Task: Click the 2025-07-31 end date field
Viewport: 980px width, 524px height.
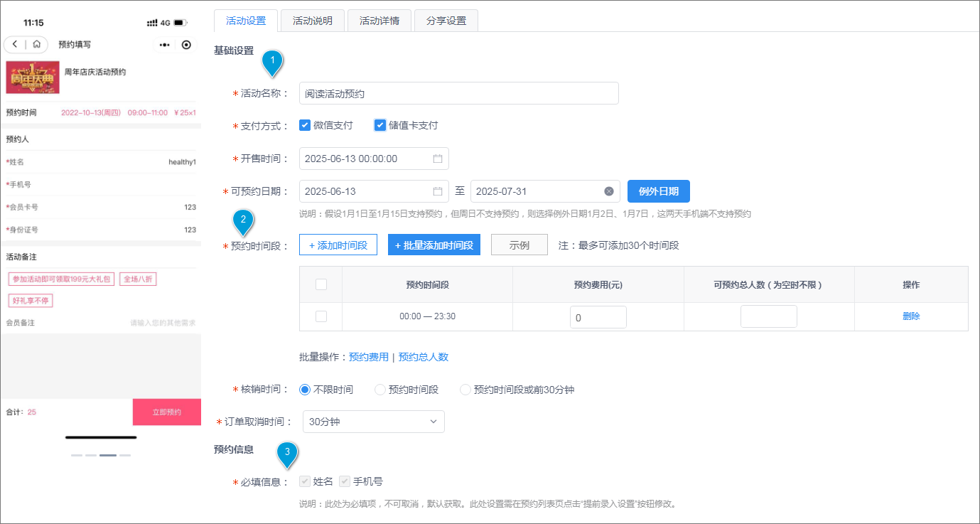Action: point(545,191)
